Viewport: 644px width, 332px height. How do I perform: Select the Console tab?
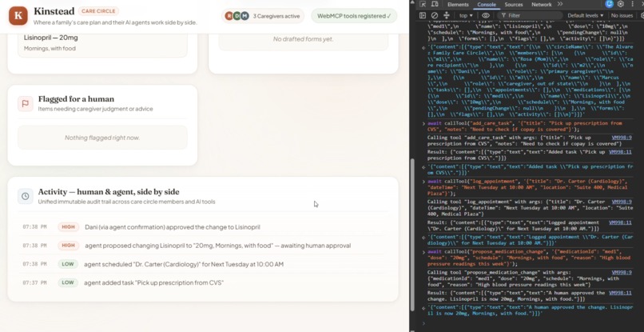click(487, 5)
